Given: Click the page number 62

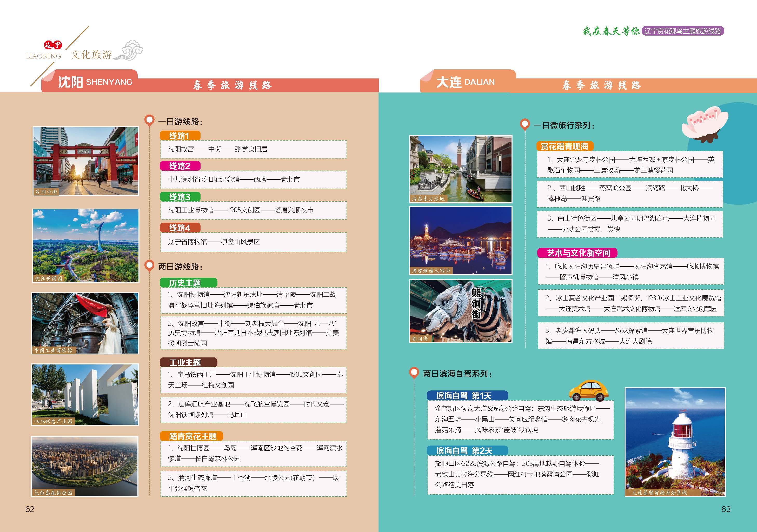Looking at the screenshot, I should click(x=30, y=509).
